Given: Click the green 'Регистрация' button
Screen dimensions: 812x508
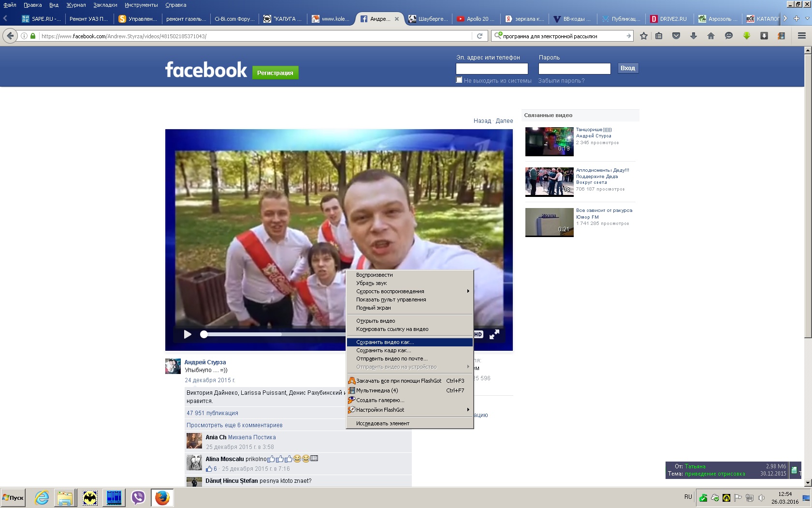Looking at the screenshot, I should (x=275, y=73).
